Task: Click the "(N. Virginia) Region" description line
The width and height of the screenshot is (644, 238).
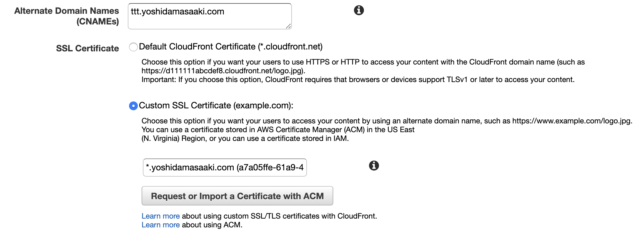Action: (245, 138)
